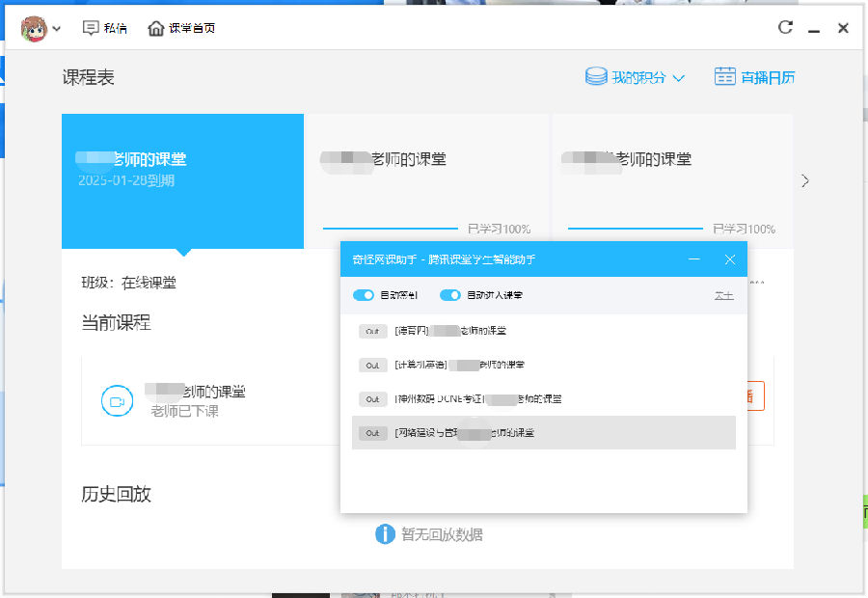Open 私信 private messages
The width and height of the screenshot is (868, 598).
(104, 28)
